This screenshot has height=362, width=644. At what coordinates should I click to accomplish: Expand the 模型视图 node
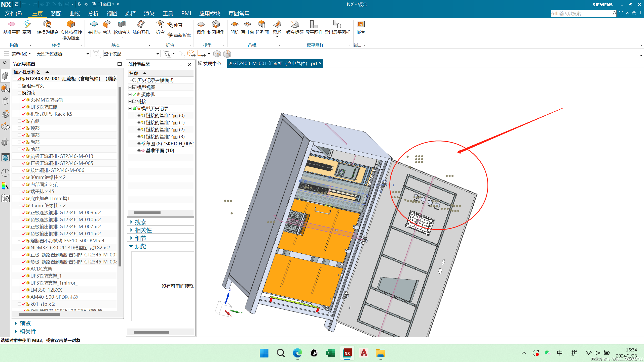click(x=130, y=87)
